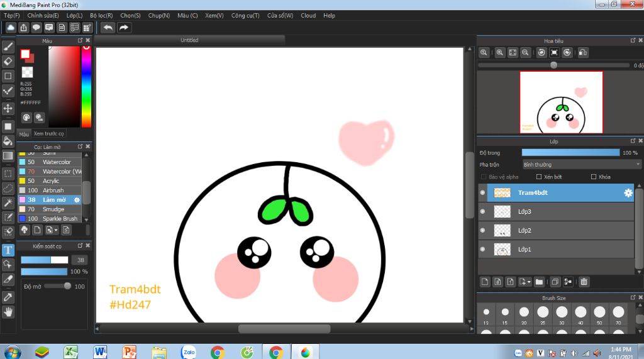The width and height of the screenshot is (644, 359).
Task: Click the Undo arrow in toolbar
Action: pos(108,28)
